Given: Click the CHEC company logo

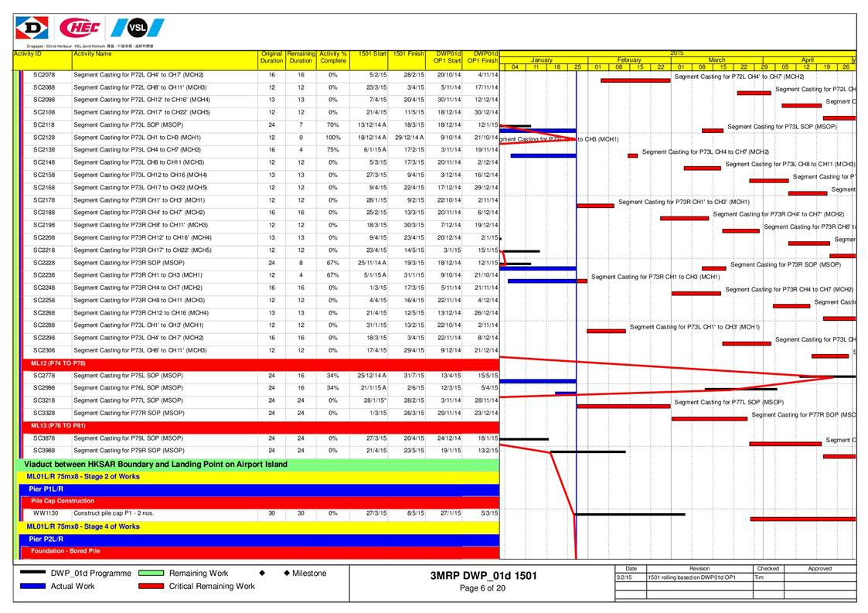Looking at the screenshot, I should [80, 27].
